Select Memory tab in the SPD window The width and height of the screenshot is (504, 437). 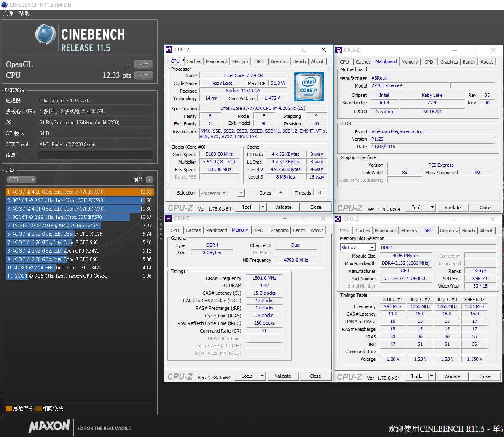[x=409, y=231]
